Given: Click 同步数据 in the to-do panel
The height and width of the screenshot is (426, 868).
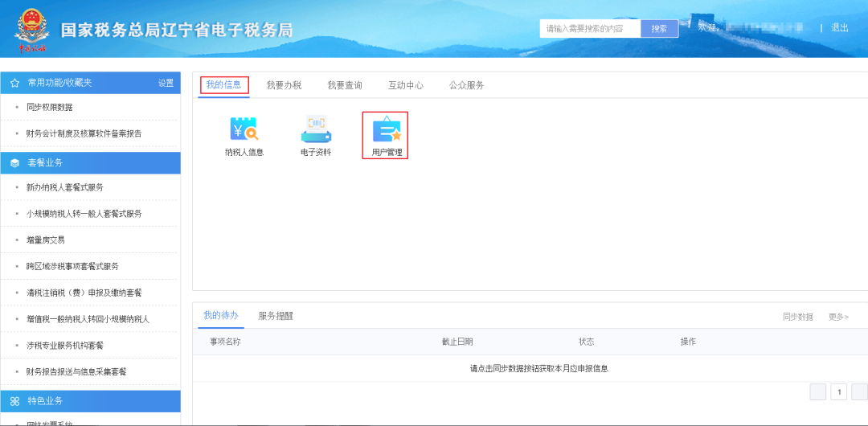Looking at the screenshot, I should point(798,317).
